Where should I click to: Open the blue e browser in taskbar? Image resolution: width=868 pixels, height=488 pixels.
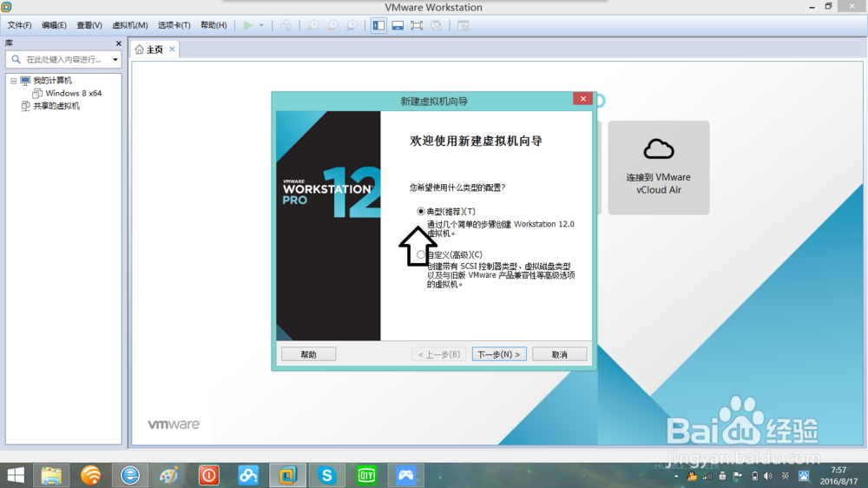(x=130, y=475)
